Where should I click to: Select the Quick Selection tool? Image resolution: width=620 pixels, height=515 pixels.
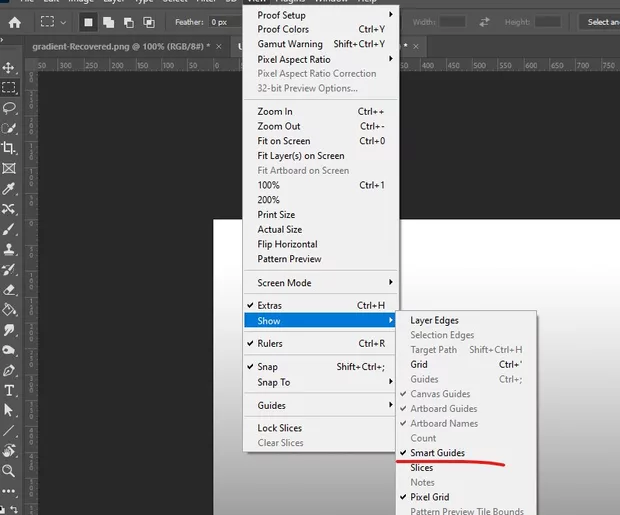pos(9,128)
